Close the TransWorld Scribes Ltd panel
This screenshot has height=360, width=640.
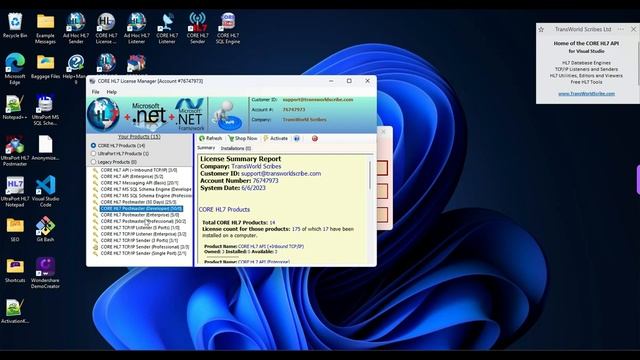(x=633, y=29)
